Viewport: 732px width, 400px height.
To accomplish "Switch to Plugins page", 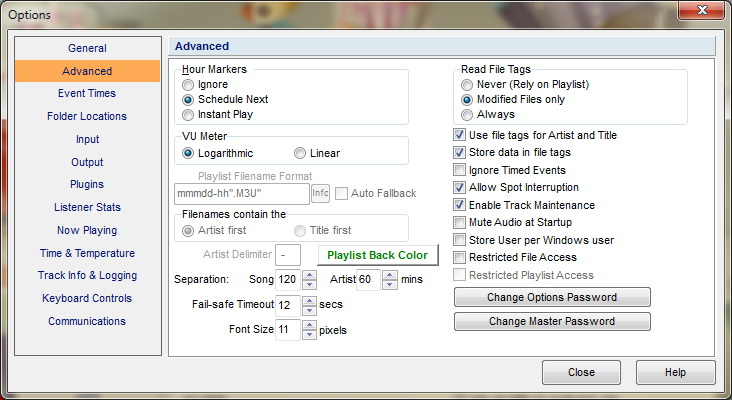I will (87, 184).
